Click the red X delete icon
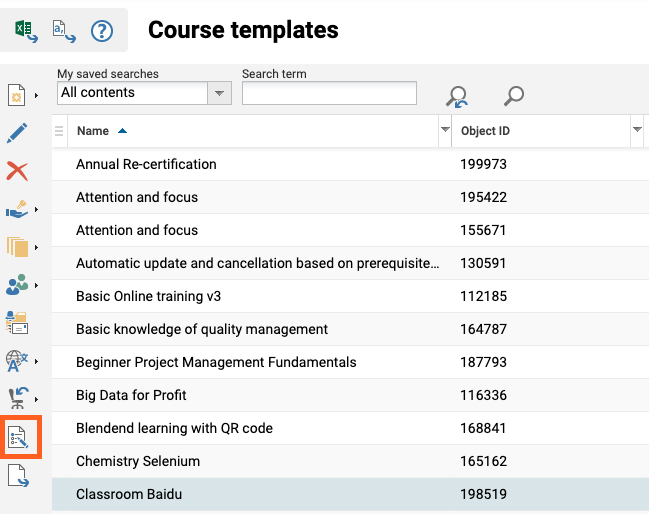The height and width of the screenshot is (514, 649). point(17,171)
